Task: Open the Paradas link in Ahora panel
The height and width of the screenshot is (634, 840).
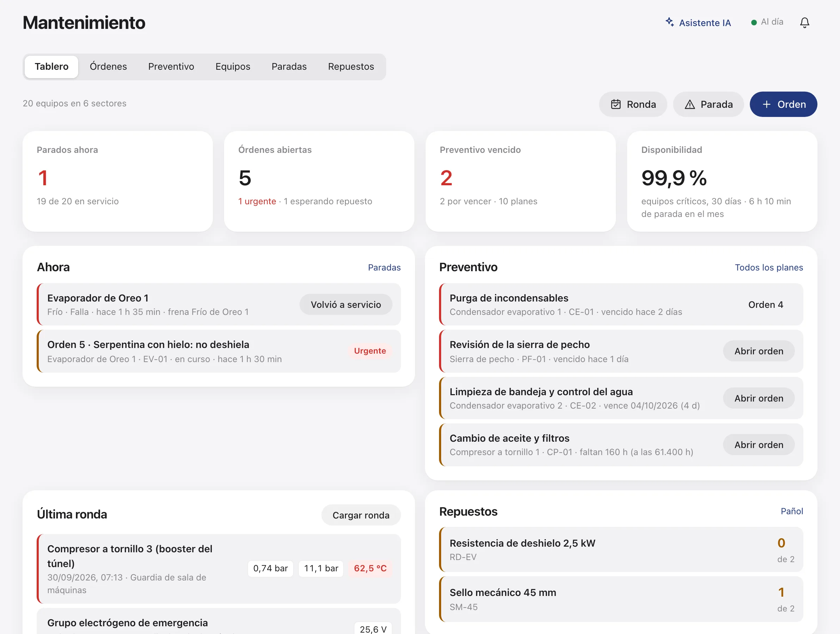Action: (x=384, y=268)
